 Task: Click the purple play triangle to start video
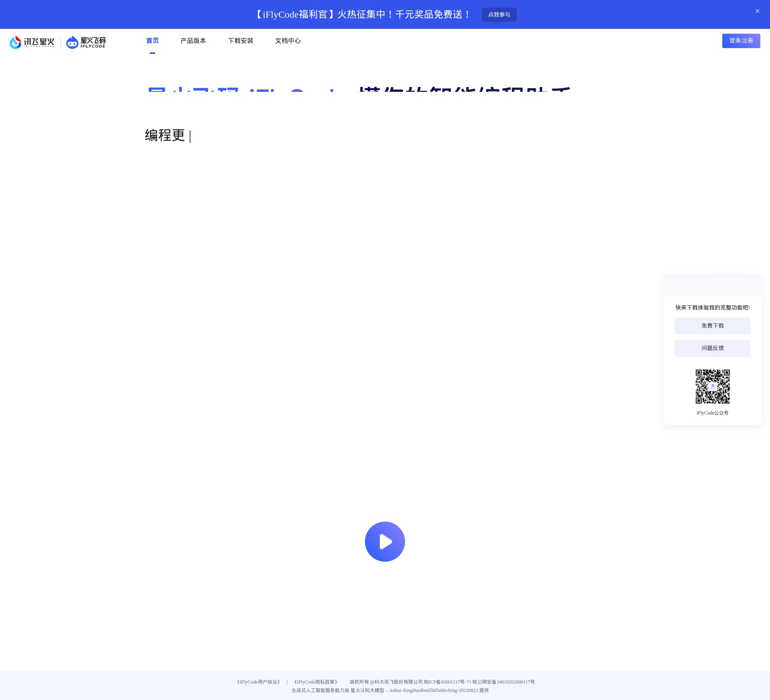point(386,541)
